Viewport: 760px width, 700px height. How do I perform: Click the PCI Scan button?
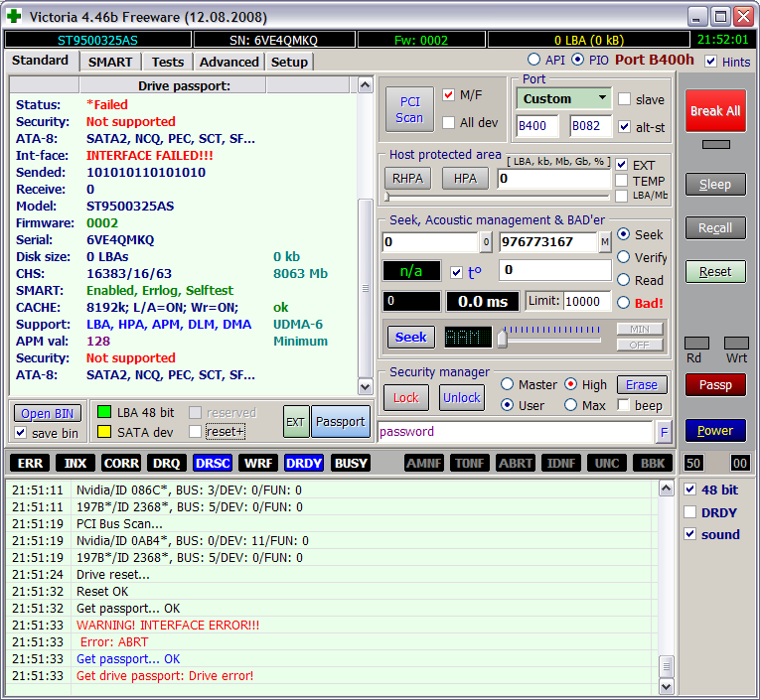[409, 109]
